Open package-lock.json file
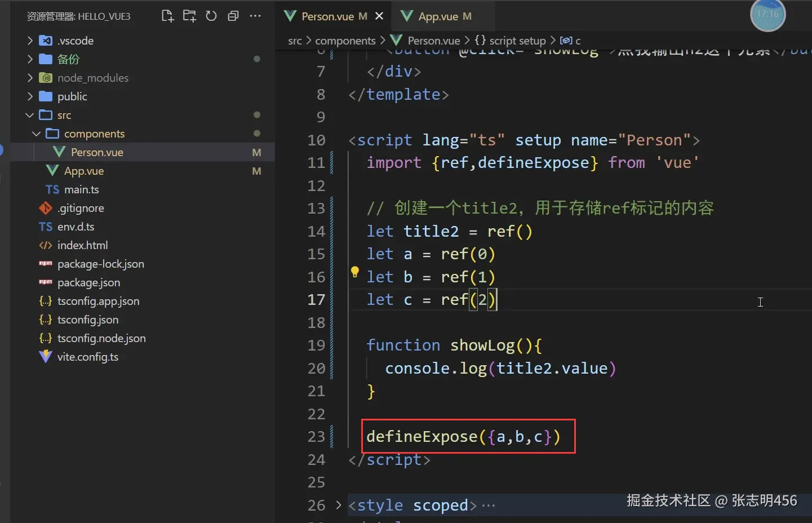Screen dimensions: 812x523 pyautogui.click(x=143, y=264)
